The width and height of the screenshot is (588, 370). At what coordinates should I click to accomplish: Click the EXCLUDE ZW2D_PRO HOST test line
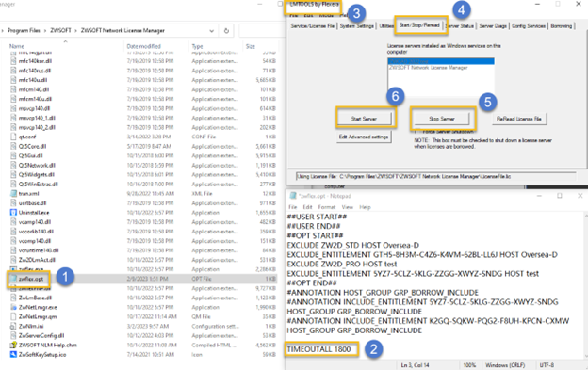click(342, 264)
